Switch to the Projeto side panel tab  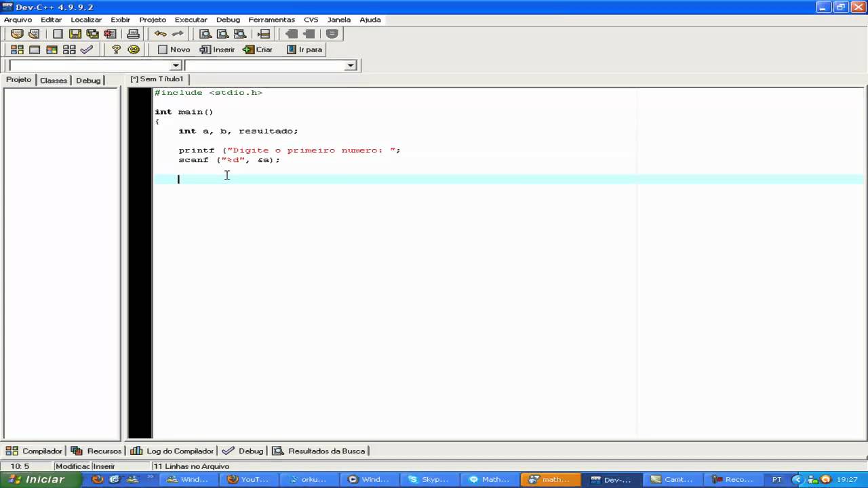[x=19, y=80]
